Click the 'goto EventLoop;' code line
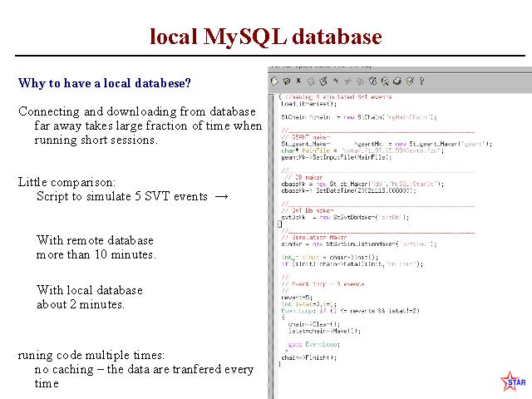Viewport: 532px width, 399px height. 314,344
